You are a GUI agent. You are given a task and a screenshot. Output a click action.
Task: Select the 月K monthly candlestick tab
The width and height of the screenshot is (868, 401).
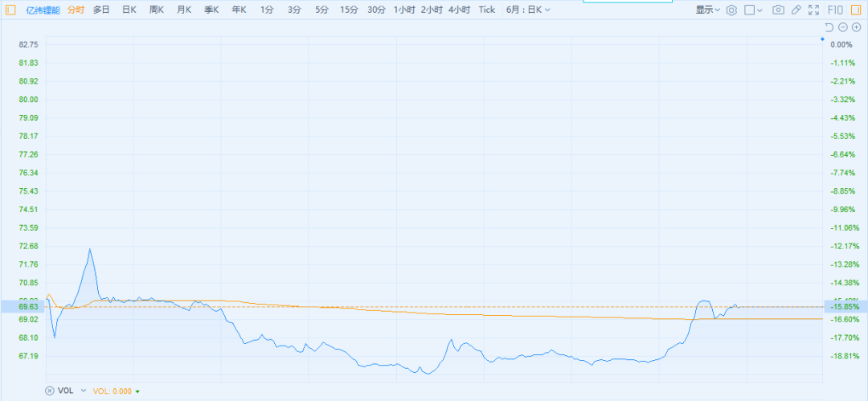click(x=184, y=10)
